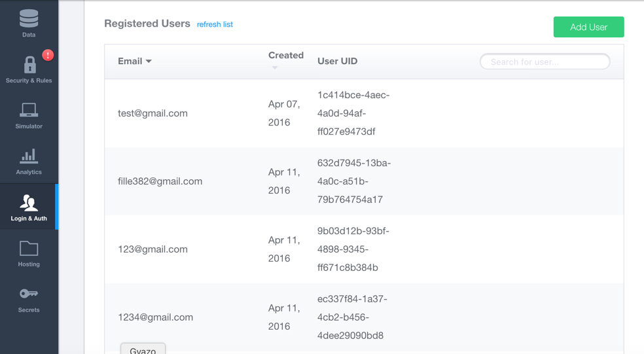Select the 123@gmail.com user email
644x354 pixels.
152,249
